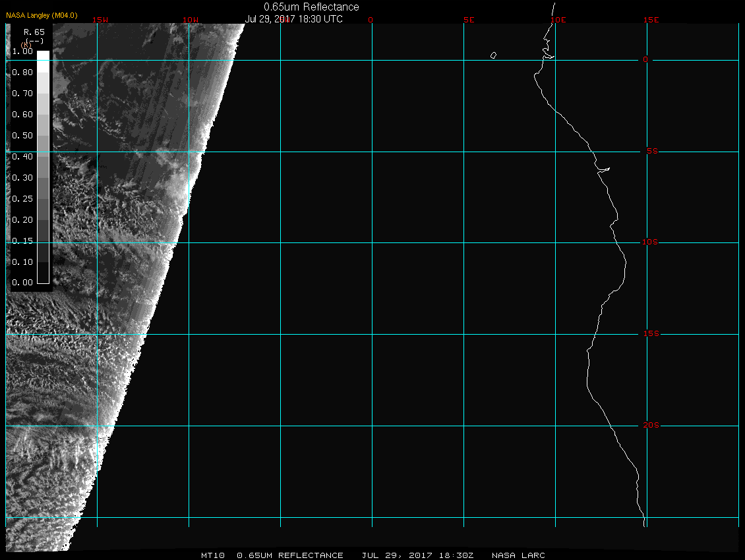Screen dimensions: 745x560
Task: Select the 0.65um Reflectance title text
Action: point(311,7)
